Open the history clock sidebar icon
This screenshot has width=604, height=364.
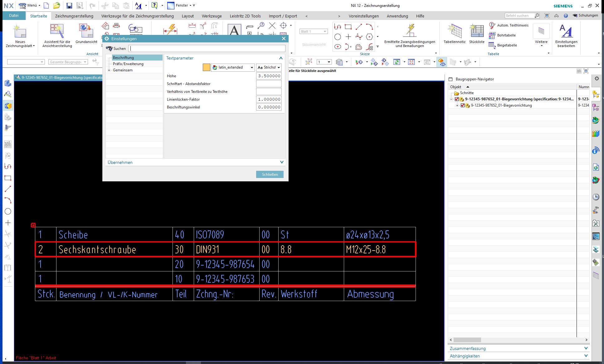596,197
